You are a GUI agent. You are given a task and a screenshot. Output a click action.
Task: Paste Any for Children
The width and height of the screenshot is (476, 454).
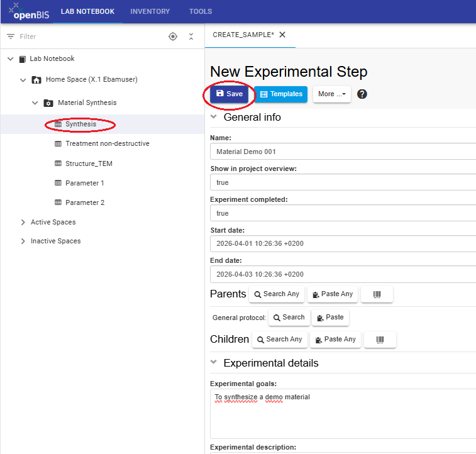(x=335, y=340)
